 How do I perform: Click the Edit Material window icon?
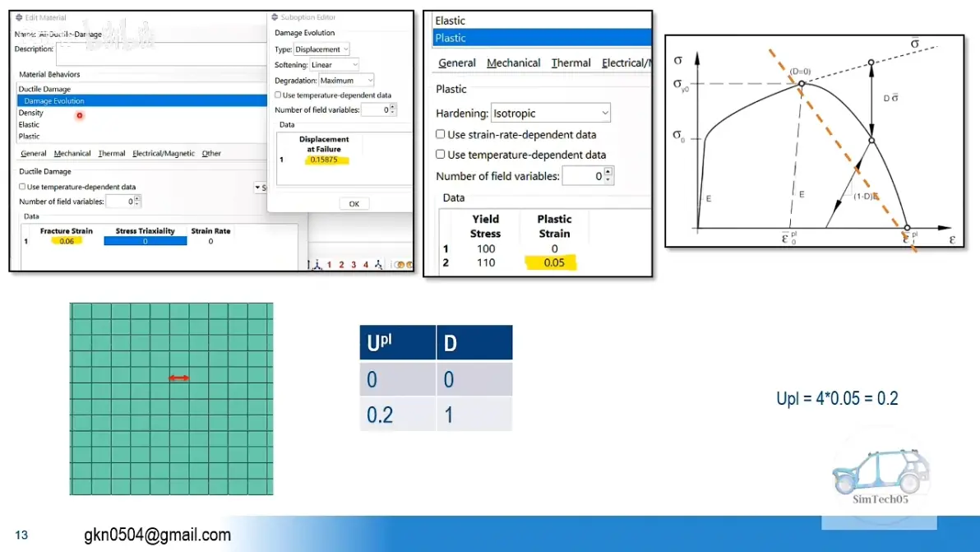(19, 17)
